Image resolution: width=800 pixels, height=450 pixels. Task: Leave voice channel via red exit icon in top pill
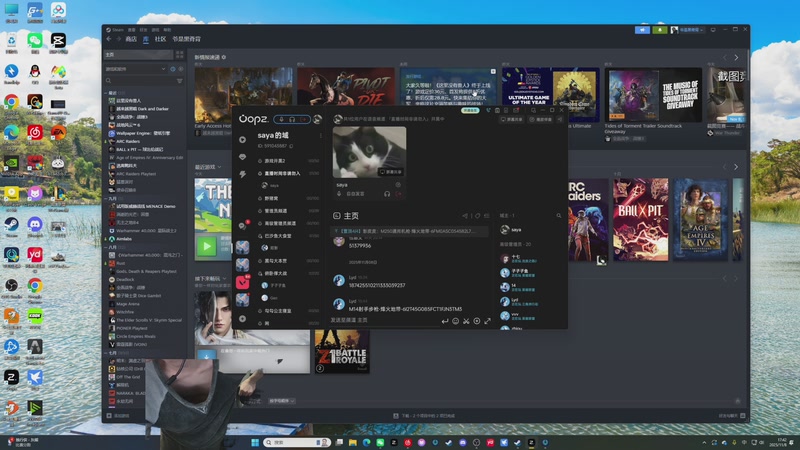304,119
